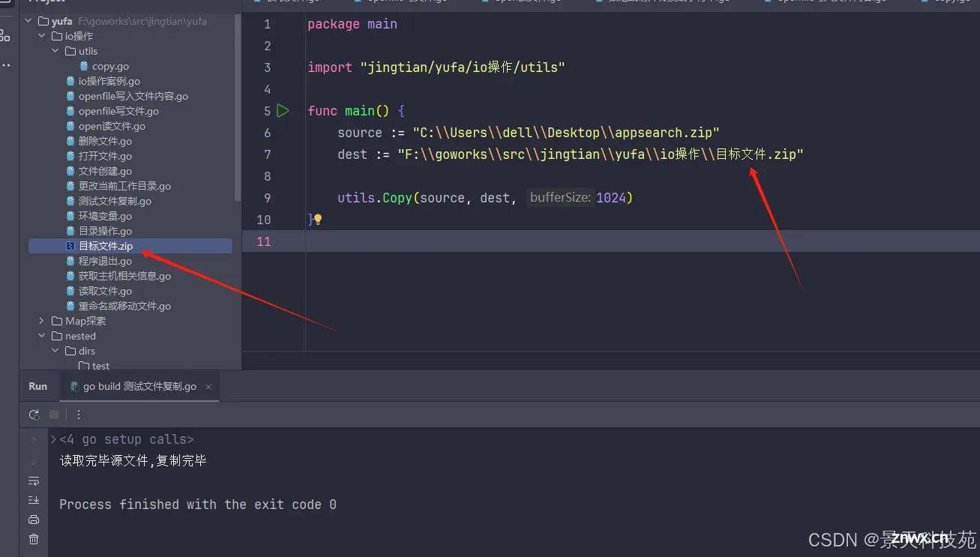The width and height of the screenshot is (980, 557).
Task: Collapse the dirs folder chevron
Action: point(55,351)
